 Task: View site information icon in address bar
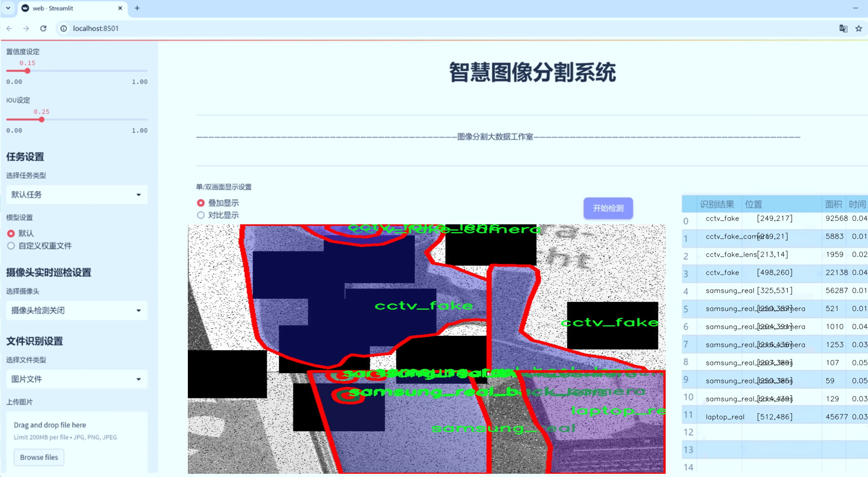pos(64,29)
